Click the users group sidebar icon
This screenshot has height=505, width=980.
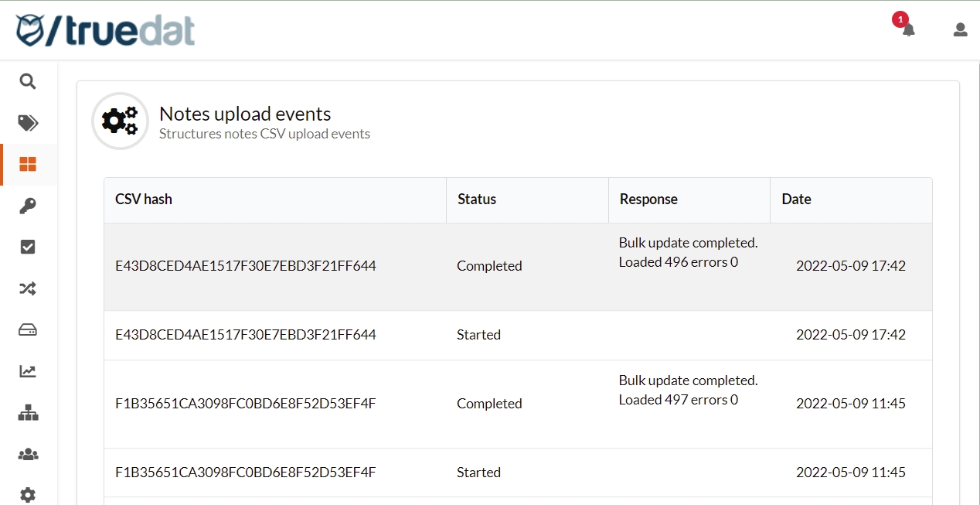coord(28,455)
